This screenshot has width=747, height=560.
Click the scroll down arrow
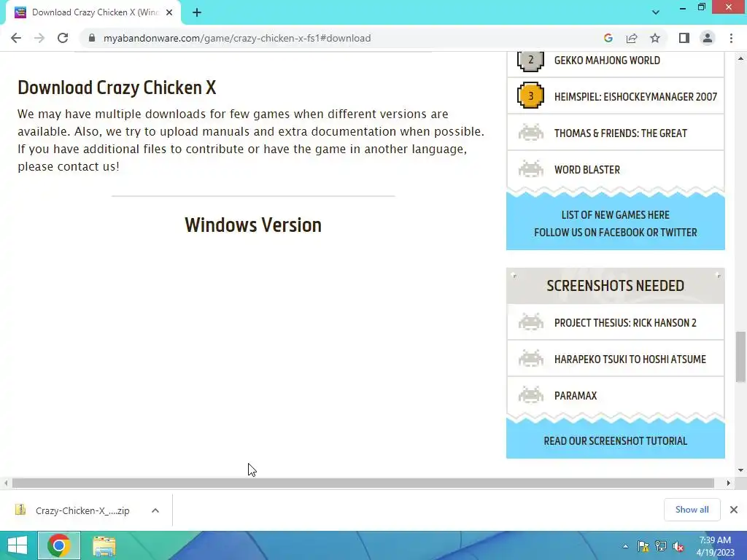[x=740, y=470]
